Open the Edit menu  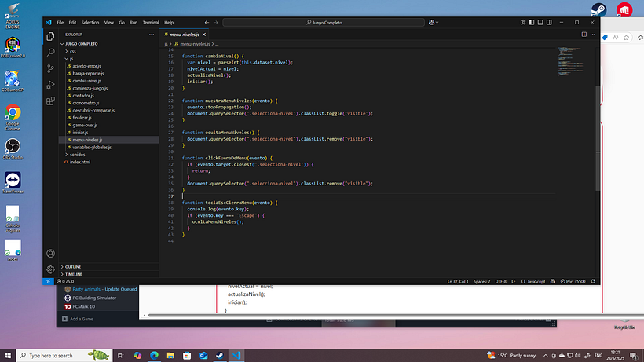click(x=73, y=23)
